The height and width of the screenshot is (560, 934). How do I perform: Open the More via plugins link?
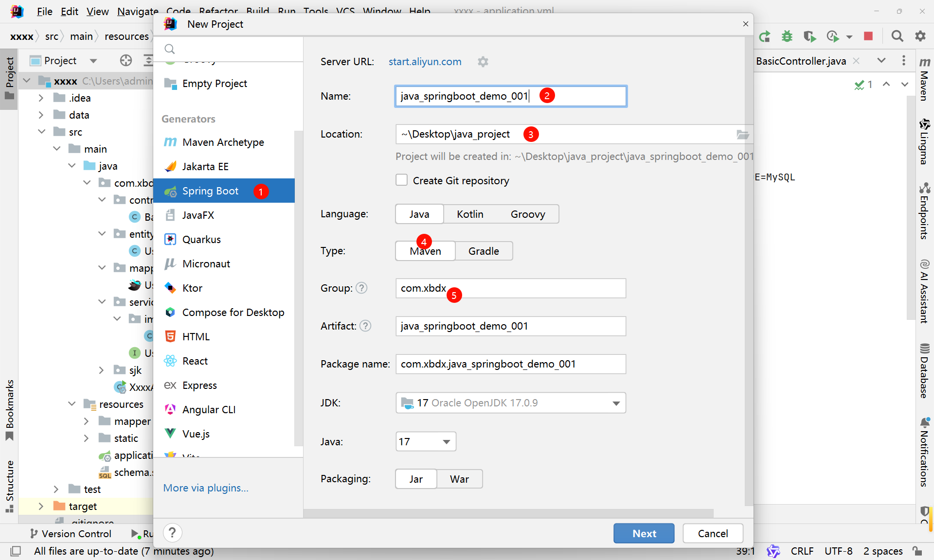point(206,488)
